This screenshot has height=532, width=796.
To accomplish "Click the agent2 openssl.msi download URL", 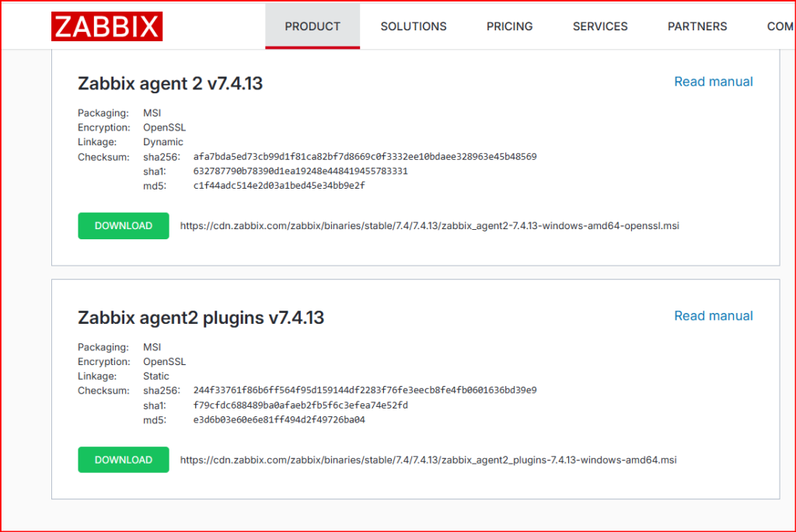I will [x=429, y=226].
